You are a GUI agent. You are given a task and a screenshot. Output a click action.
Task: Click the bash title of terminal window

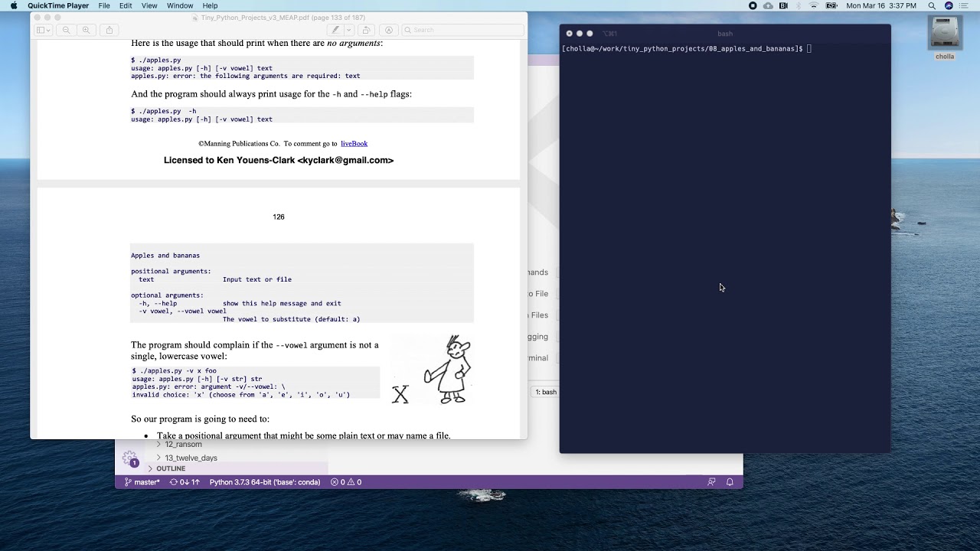[x=725, y=34]
